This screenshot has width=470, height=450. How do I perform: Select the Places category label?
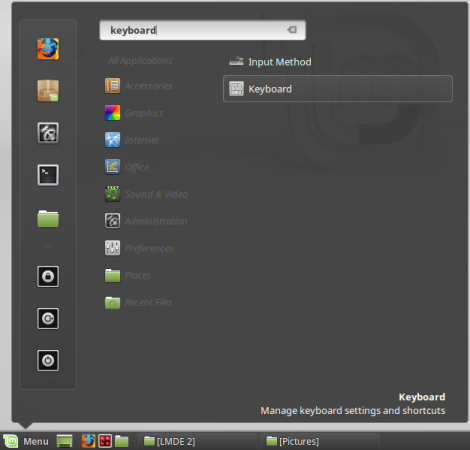click(x=138, y=275)
